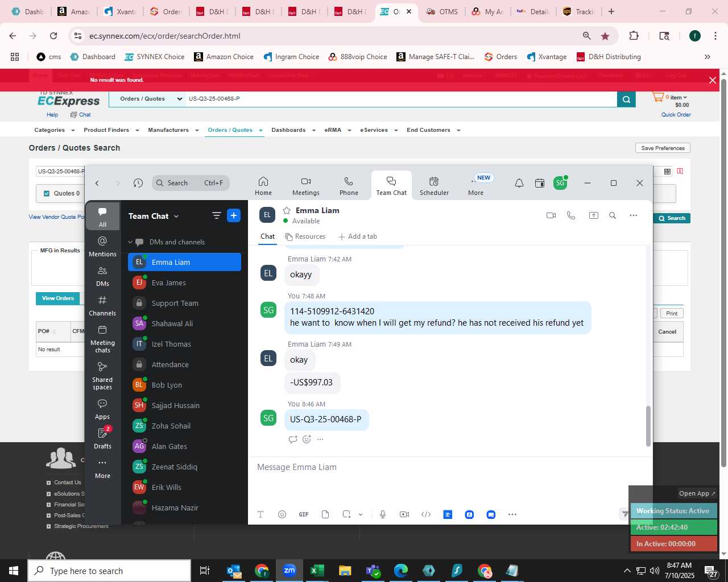Go back in Zoom navigation
The width and height of the screenshot is (728, 582).
coord(97,183)
